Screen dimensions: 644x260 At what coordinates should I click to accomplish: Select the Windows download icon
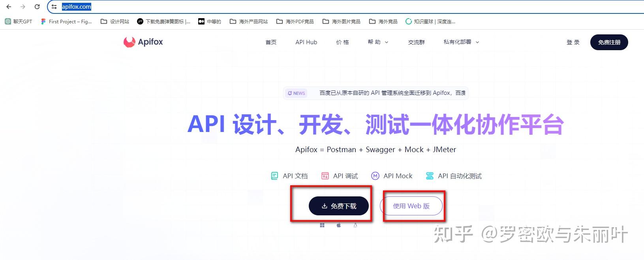[x=322, y=225]
